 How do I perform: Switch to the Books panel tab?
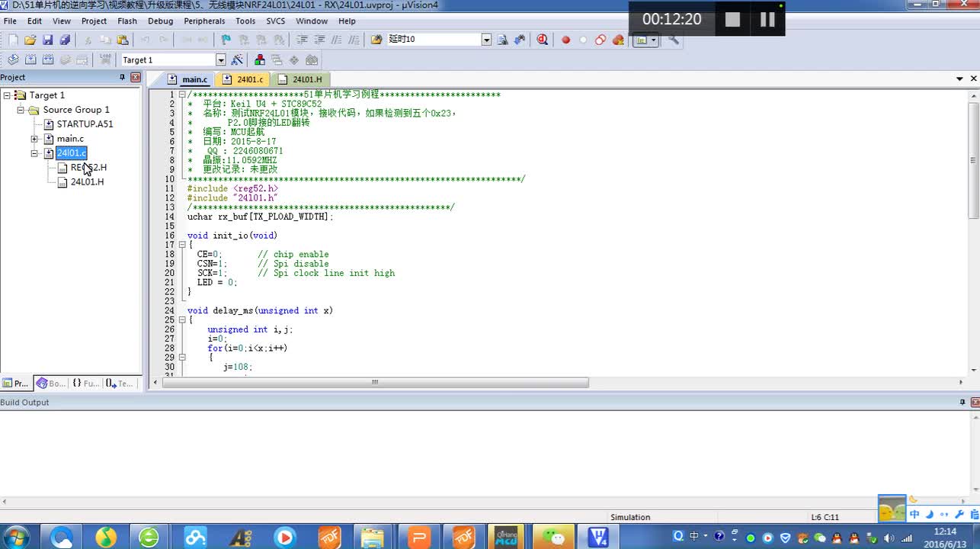52,384
